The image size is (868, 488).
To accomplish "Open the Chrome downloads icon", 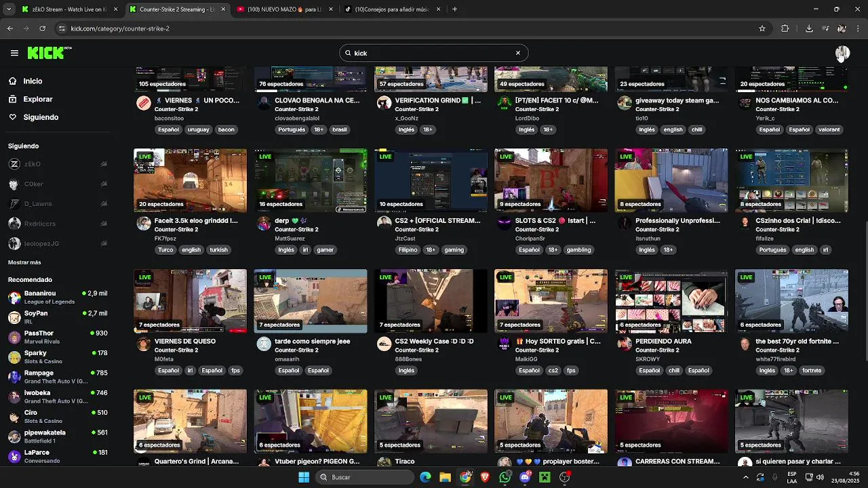I will [809, 28].
